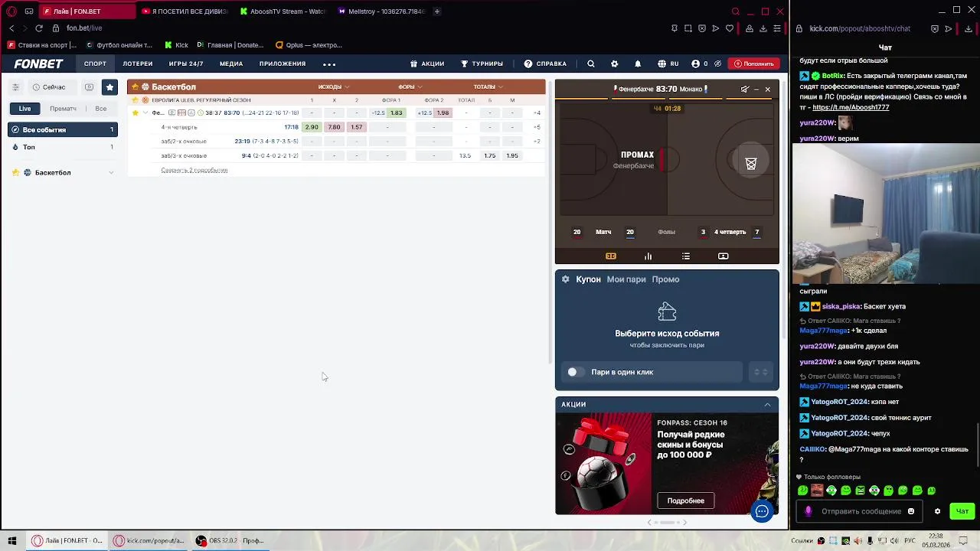Switch to the Все tab
The height and width of the screenshot is (551, 980).
pos(100,109)
